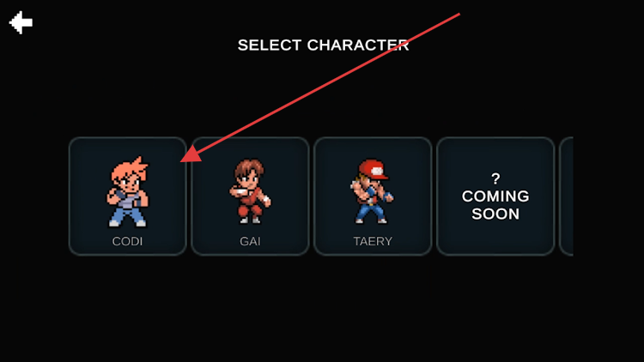Click the word COMING on the locked card
The height and width of the screenshot is (362, 644).
tap(495, 196)
